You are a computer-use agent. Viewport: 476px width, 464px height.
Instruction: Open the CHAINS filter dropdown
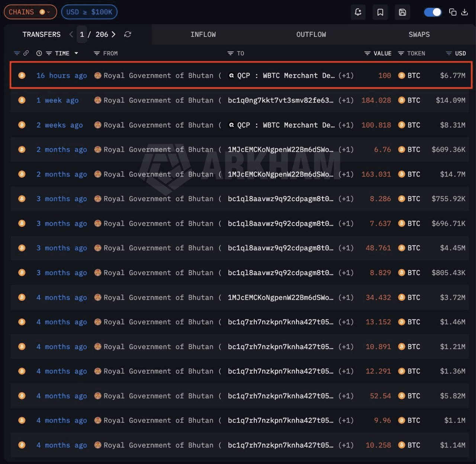[x=30, y=12]
